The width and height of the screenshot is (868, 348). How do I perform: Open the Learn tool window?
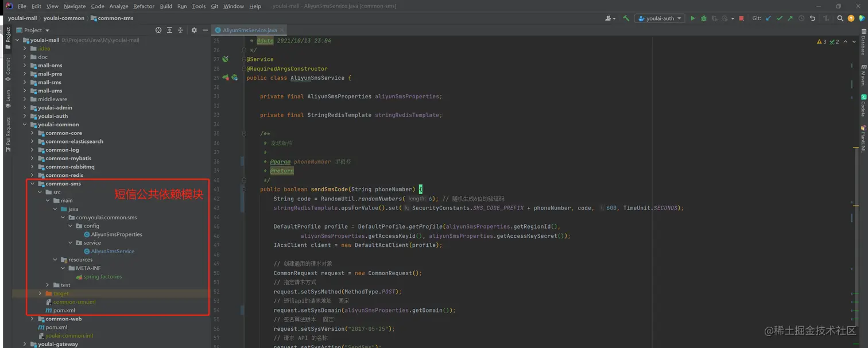[7, 99]
